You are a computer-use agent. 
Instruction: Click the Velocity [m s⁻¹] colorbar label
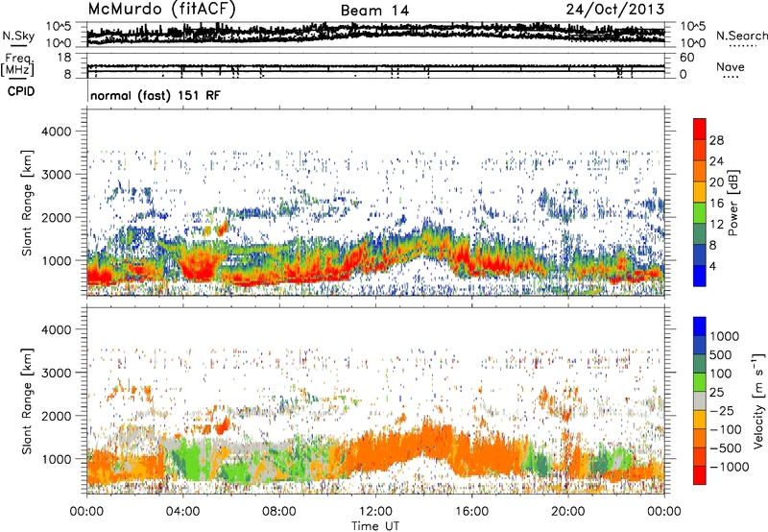[x=758, y=400]
